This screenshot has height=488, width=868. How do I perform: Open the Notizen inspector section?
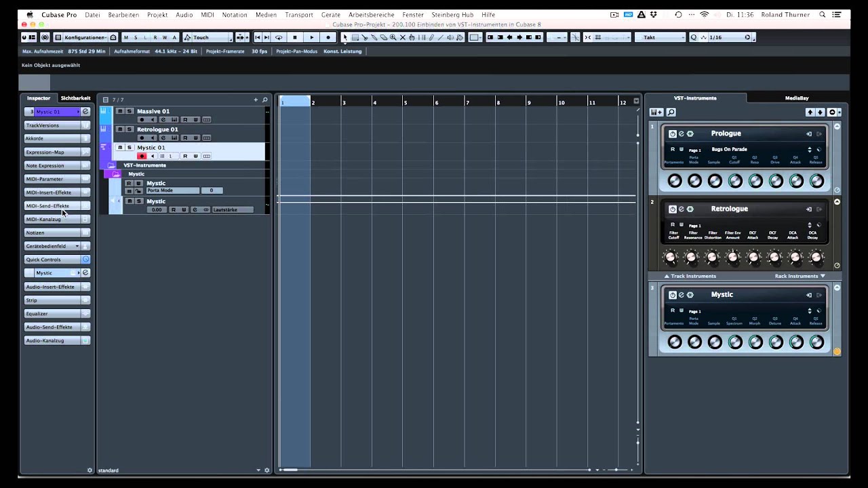[x=57, y=232]
